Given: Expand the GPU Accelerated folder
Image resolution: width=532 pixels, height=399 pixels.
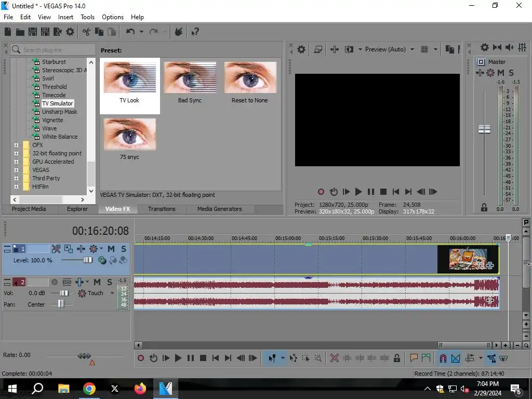Looking at the screenshot, I should pyautogui.click(x=16, y=162).
